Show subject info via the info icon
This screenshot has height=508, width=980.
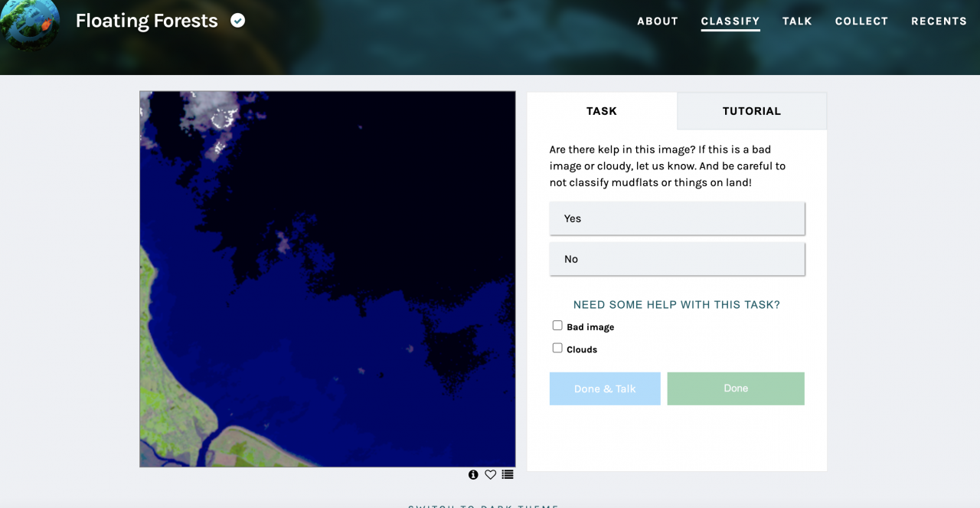[x=473, y=475]
